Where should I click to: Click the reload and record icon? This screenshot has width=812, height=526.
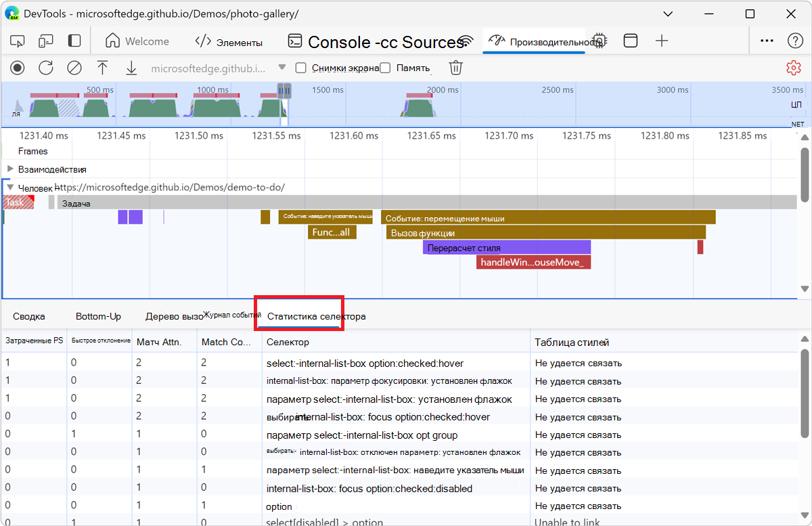[45, 68]
